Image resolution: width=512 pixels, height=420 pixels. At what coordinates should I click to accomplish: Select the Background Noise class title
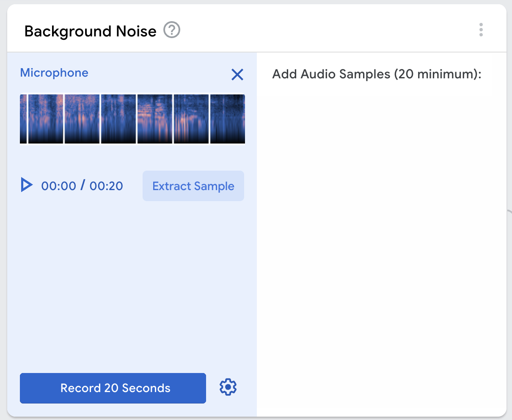(x=90, y=31)
